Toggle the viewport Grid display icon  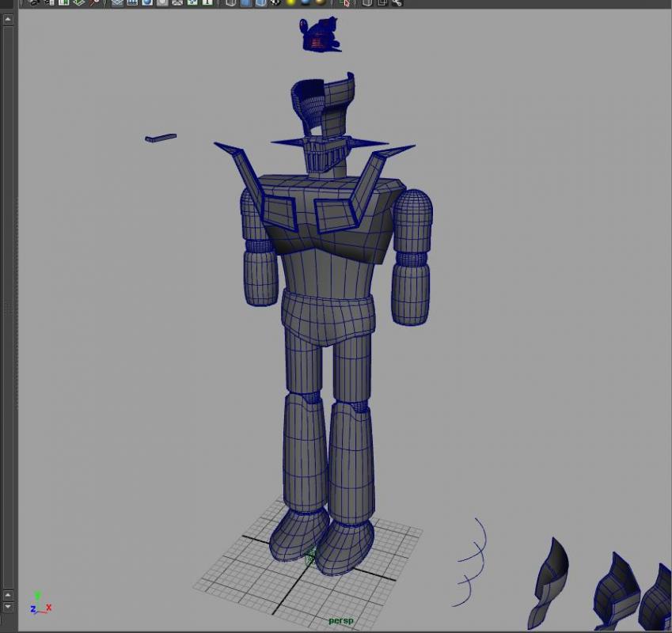pyautogui.click(x=117, y=2)
